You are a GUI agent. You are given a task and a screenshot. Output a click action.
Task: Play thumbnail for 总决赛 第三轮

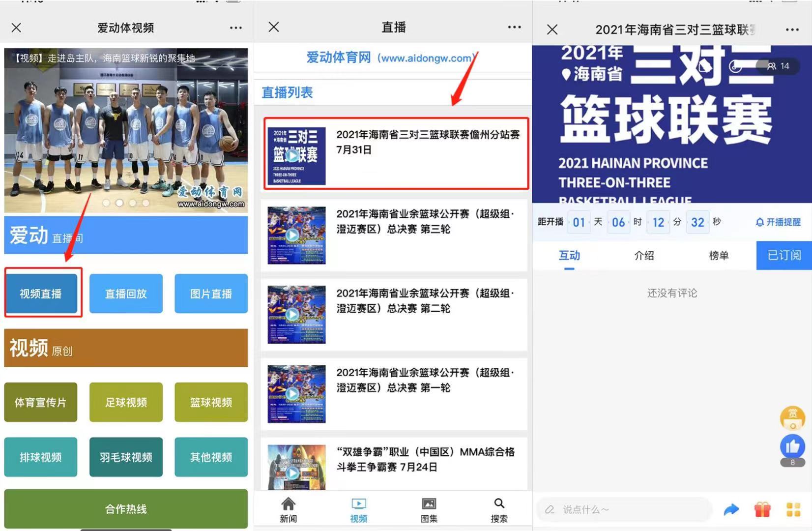click(296, 235)
